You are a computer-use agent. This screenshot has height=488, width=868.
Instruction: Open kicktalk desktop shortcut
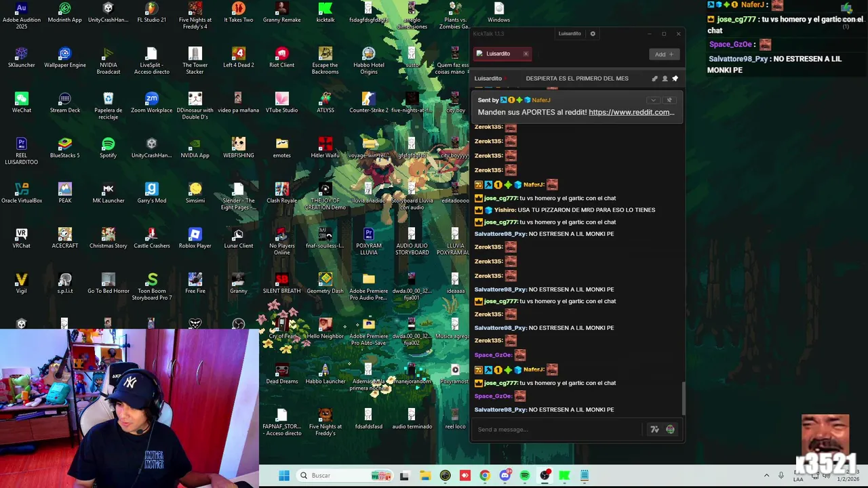(x=325, y=14)
